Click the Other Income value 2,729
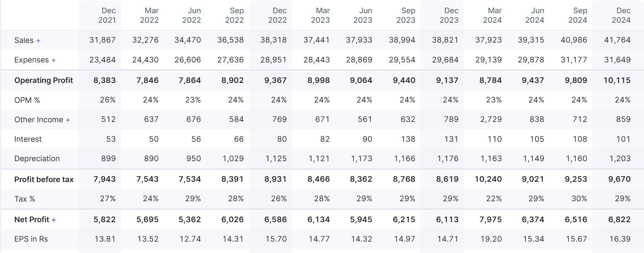The image size is (644, 253). click(x=491, y=119)
